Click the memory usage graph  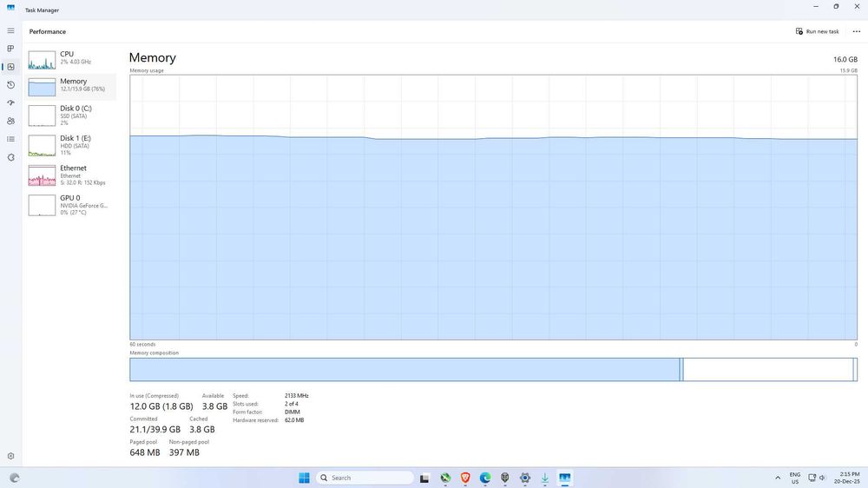(x=493, y=208)
